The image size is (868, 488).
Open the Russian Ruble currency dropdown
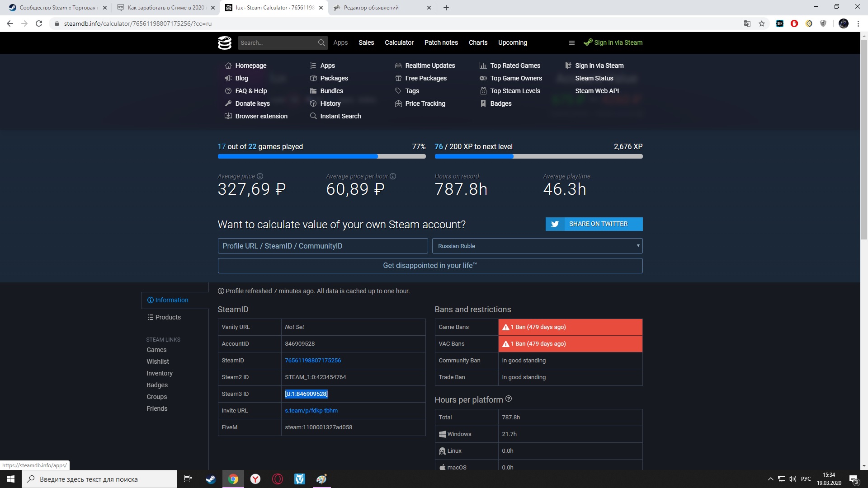pos(538,246)
